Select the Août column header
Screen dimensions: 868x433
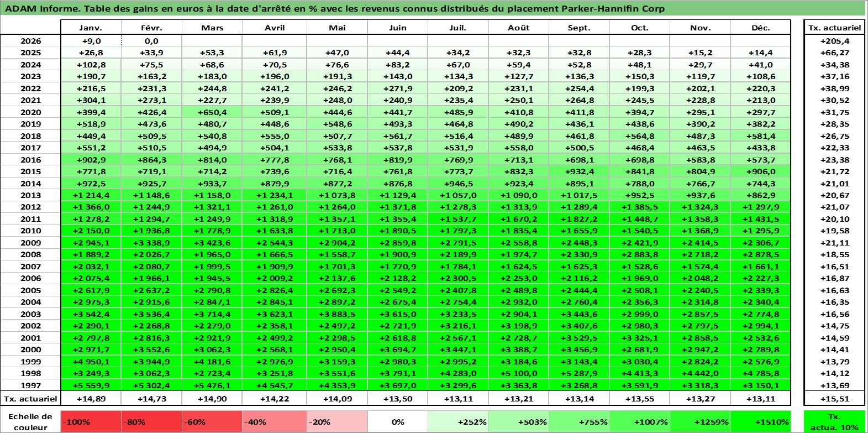[518, 28]
